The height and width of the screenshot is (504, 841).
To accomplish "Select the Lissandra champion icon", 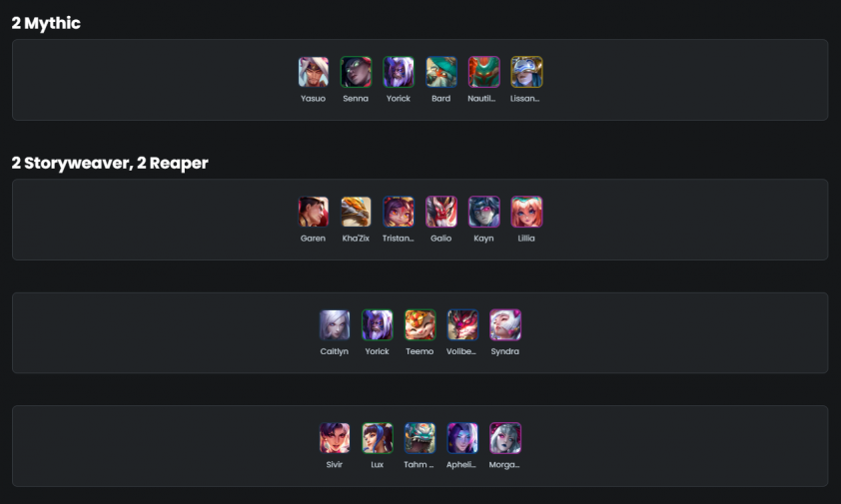I will coord(526,72).
